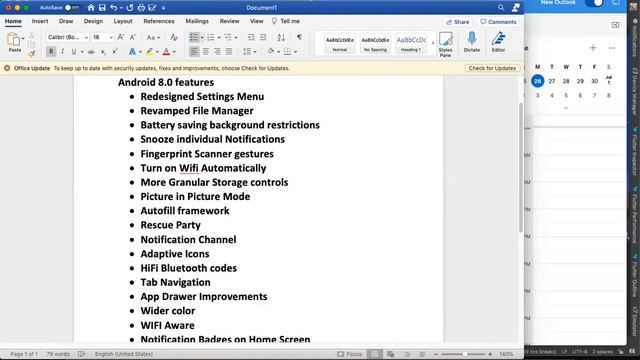Screen dimensions: 640x360
Task: Click Check for Updates button
Action: 492,68
